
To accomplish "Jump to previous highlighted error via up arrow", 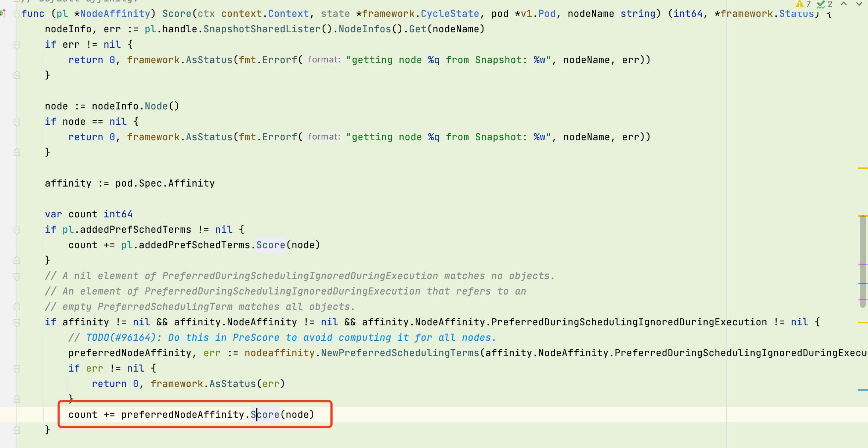I will (844, 4).
